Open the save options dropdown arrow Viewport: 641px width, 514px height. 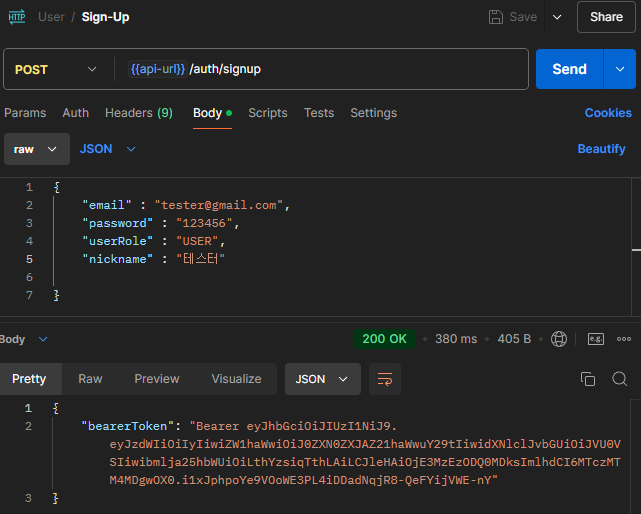(x=557, y=17)
